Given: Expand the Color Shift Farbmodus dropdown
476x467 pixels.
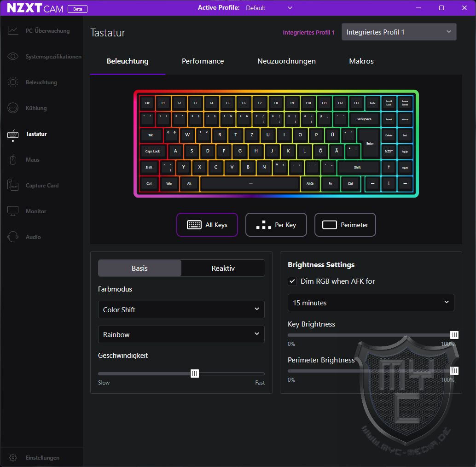Looking at the screenshot, I should [x=181, y=309].
